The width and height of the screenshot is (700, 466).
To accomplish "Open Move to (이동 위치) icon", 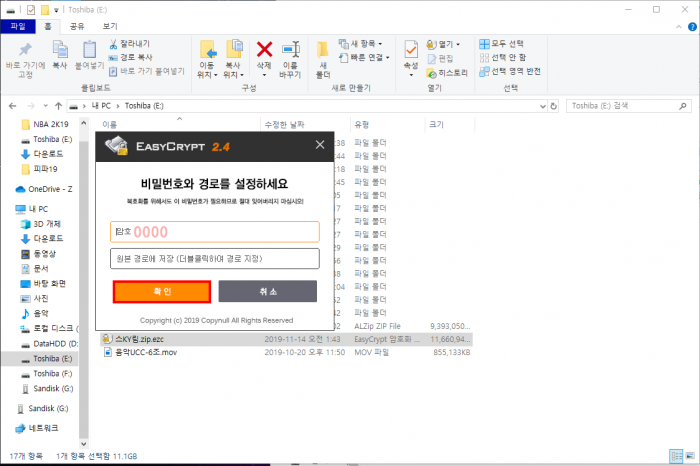I will (x=208, y=50).
